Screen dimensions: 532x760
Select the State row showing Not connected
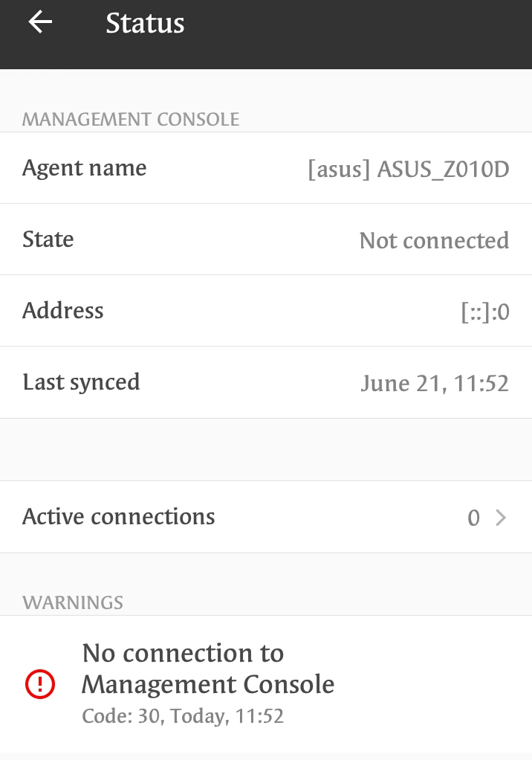(x=266, y=239)
